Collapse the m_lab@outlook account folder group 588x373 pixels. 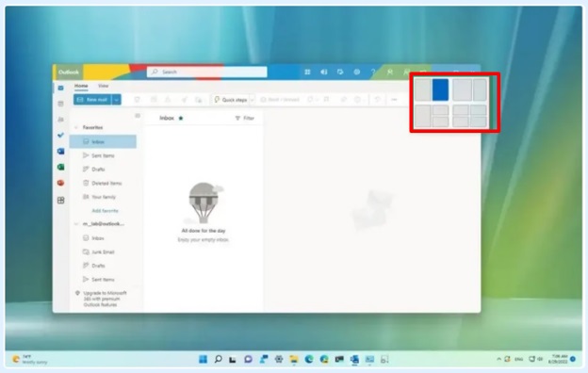pyautogui.click(x=76, y=224)
